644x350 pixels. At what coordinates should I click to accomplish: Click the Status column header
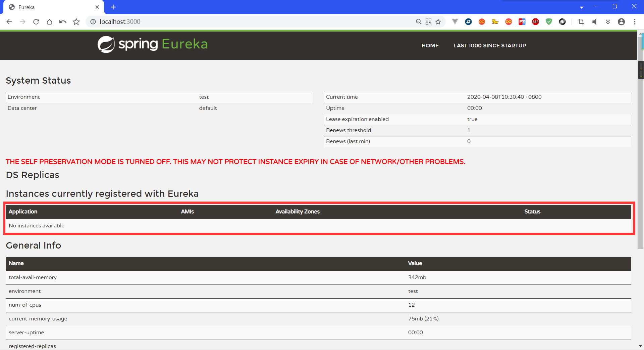[532, 212]
